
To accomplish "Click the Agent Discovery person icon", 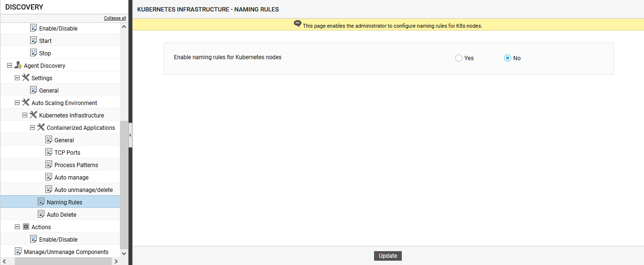I will click(18, 65).
